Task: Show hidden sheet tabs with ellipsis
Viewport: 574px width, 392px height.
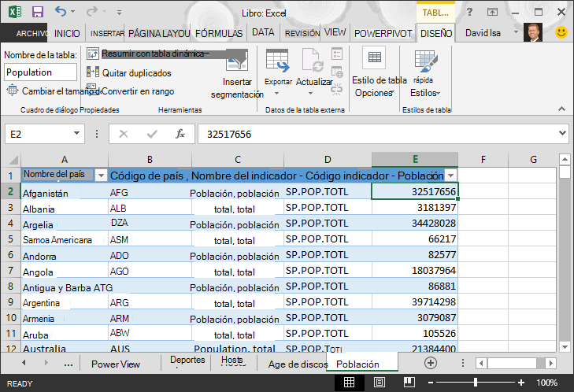Action: 68,364
